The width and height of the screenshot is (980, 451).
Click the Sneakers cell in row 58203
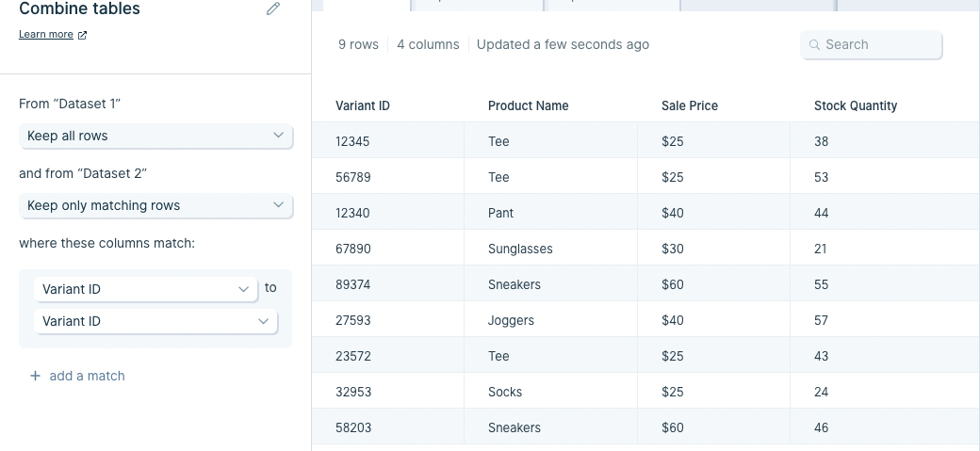click(550, 427)
